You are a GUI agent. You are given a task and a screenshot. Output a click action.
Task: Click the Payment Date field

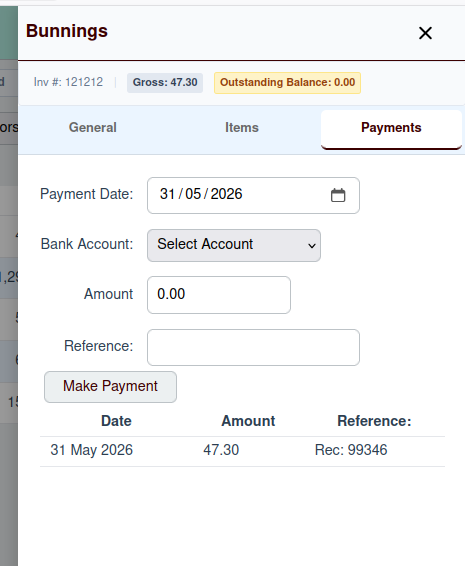pos(253,195)
